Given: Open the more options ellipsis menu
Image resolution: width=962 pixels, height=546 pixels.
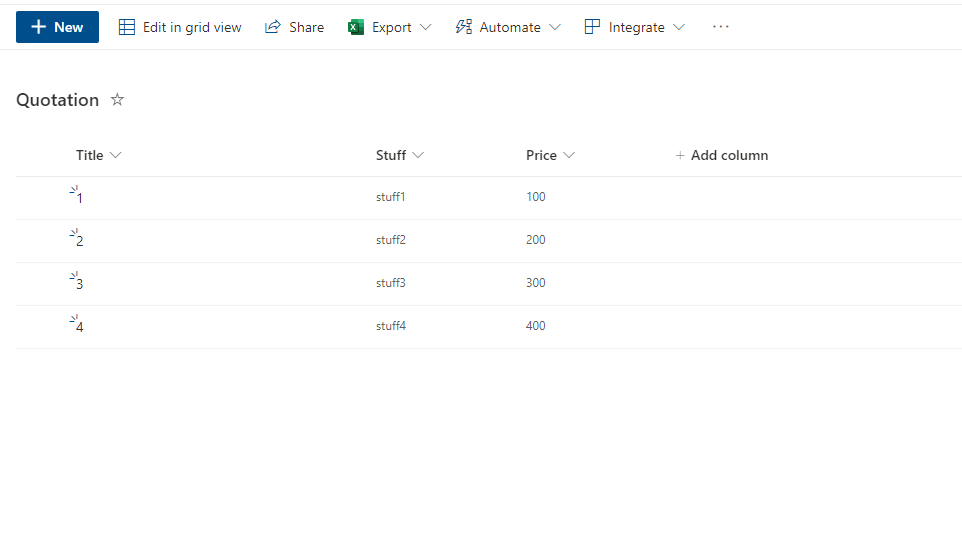Looking at the screenshot, I should [721, 27].
